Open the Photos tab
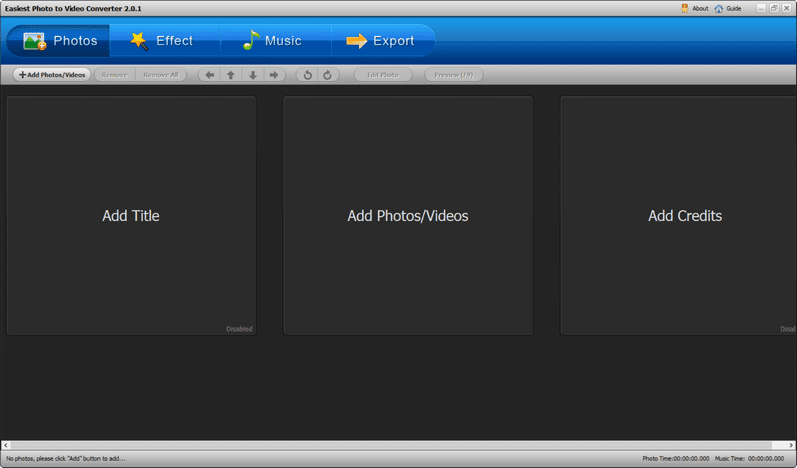The height and width of the screenshot is (468, 797). [x=58, y=41]
